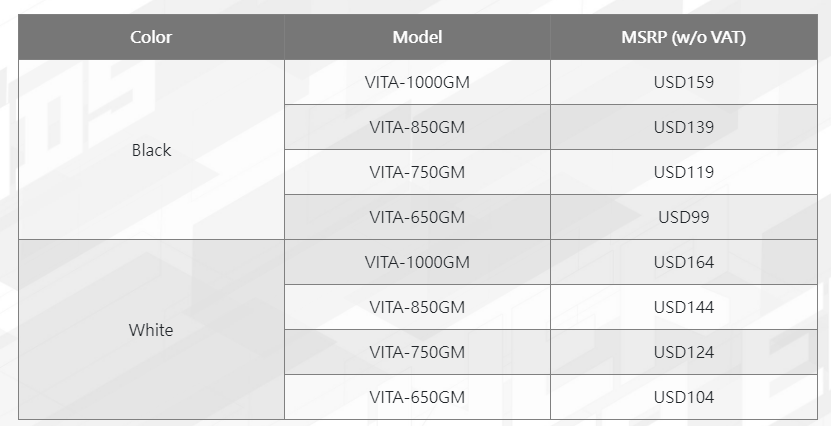Click the Model column header
831x426 pixels.
(417, 38)
